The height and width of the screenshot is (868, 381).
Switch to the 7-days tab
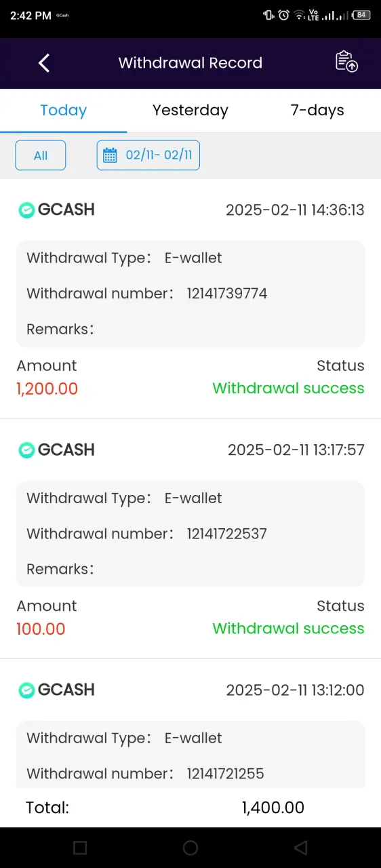[317, 111]
